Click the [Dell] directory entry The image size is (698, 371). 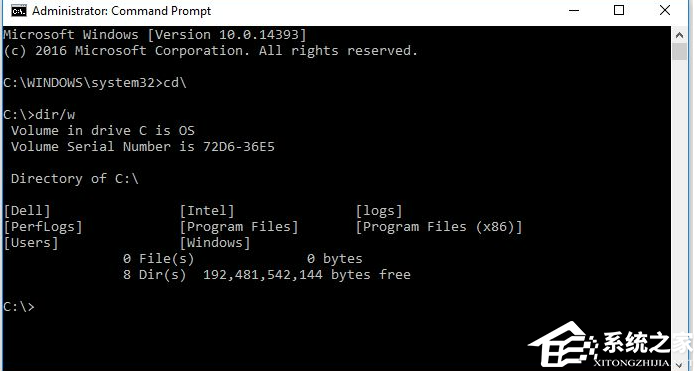point(27,211)
